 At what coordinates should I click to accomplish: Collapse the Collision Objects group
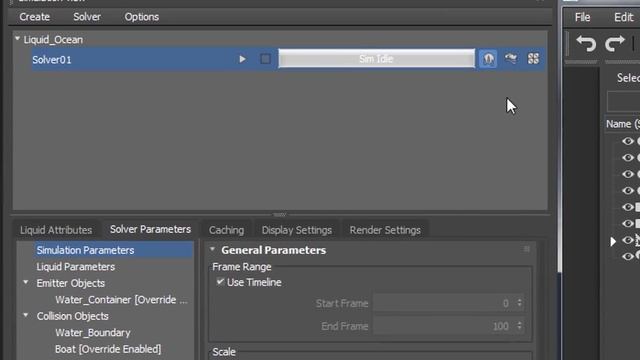click(26, 316)
